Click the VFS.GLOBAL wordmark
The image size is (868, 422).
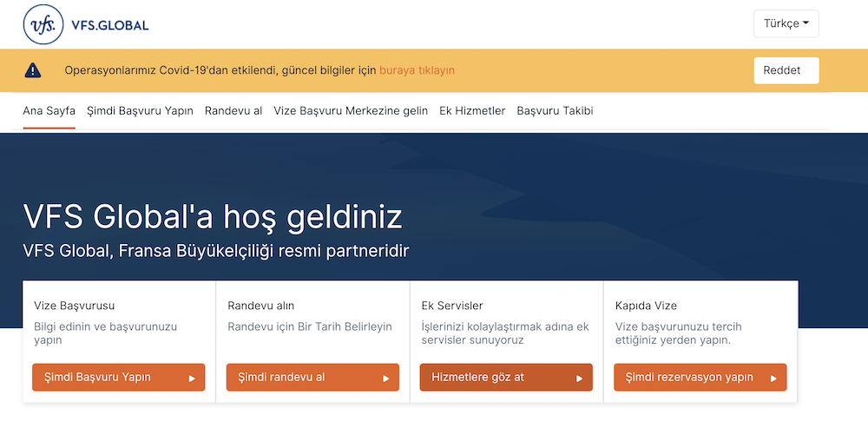click(x=110, y=25)
